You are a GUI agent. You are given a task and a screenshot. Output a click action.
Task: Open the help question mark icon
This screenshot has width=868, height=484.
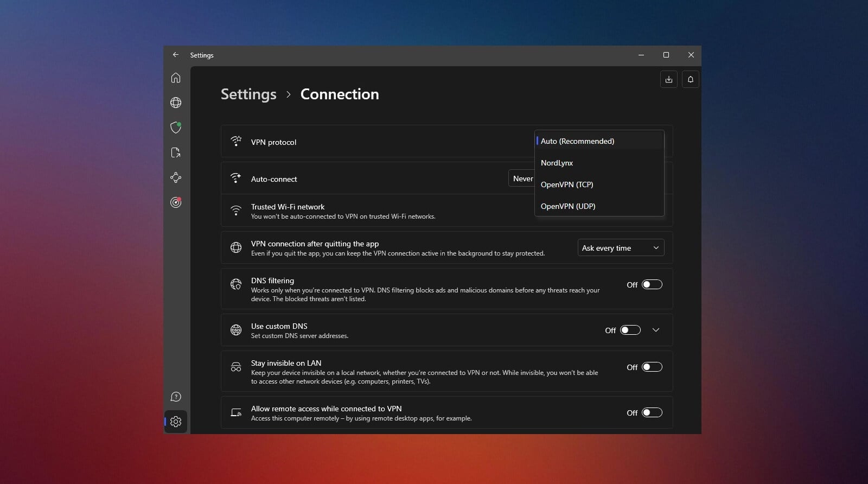(x=176, y=397)
